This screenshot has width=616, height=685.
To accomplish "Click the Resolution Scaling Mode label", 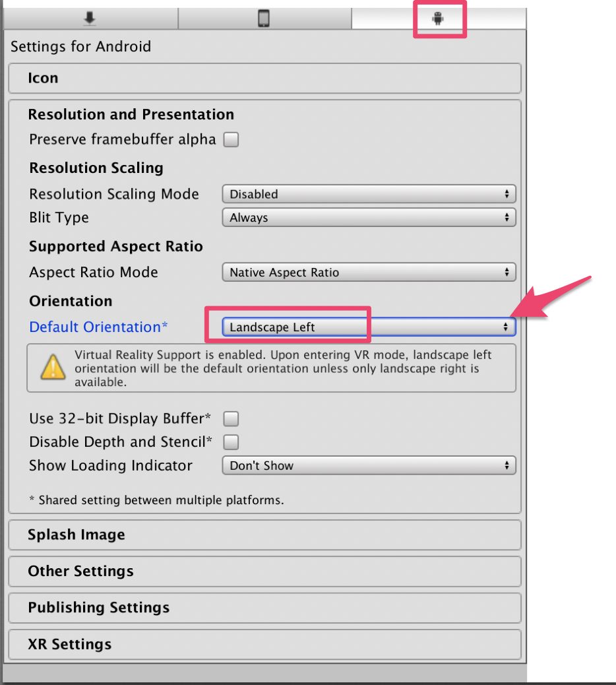I will (x=114, y=194).
